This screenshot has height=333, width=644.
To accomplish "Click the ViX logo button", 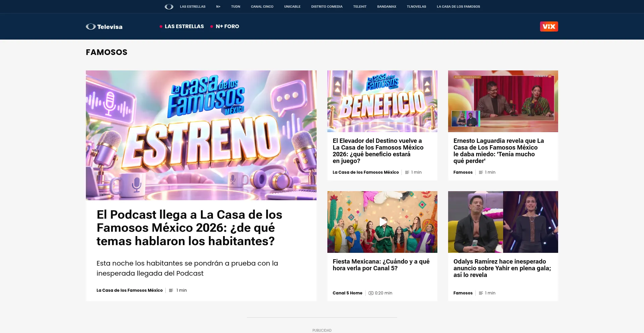I will click(549, 26).
